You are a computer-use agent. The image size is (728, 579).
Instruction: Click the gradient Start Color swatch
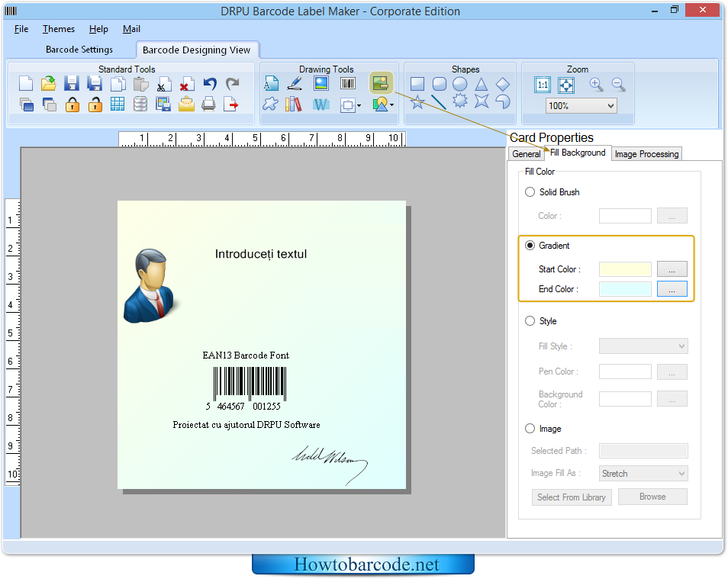pyautogui.click(x=625, y=269)
